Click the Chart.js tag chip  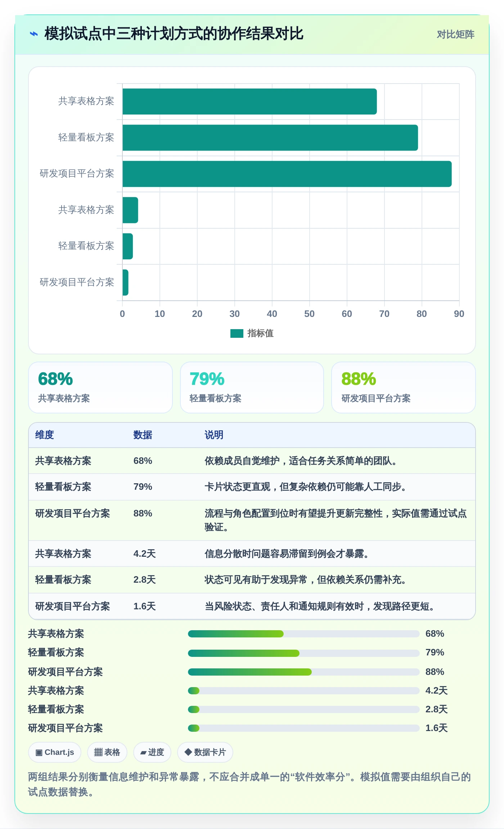[55, 752]
